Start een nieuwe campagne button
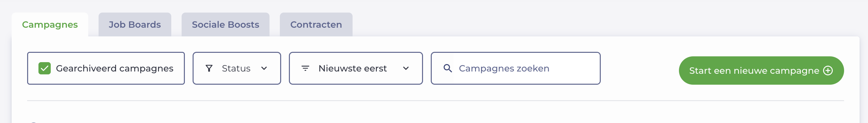The width and height of the screenshot is (868, 123). point(761,71)
